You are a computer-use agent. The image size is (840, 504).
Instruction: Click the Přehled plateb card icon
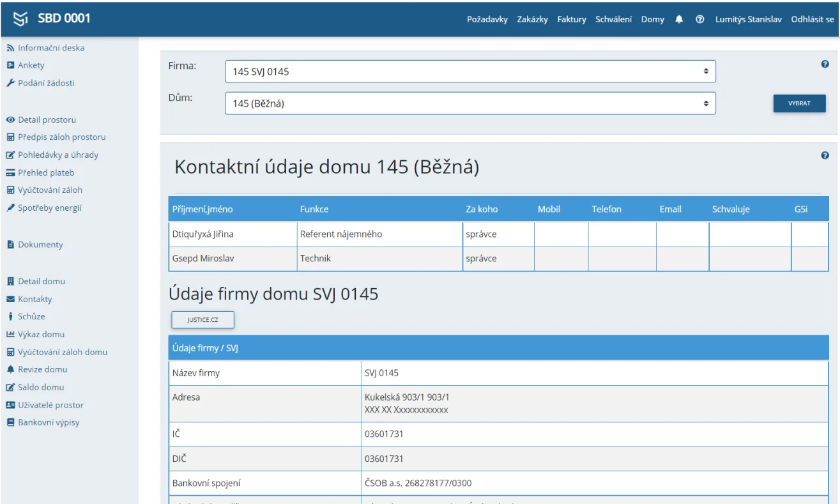(x=10, y=172)
